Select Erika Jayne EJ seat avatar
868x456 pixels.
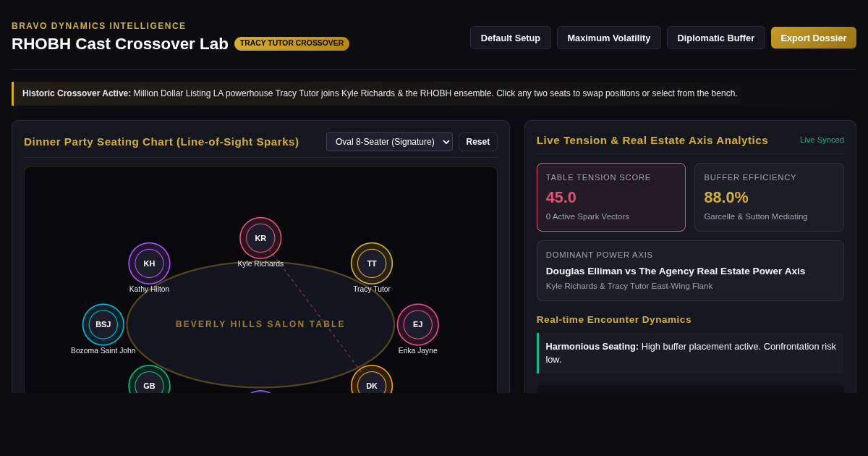tap(418, 324)
